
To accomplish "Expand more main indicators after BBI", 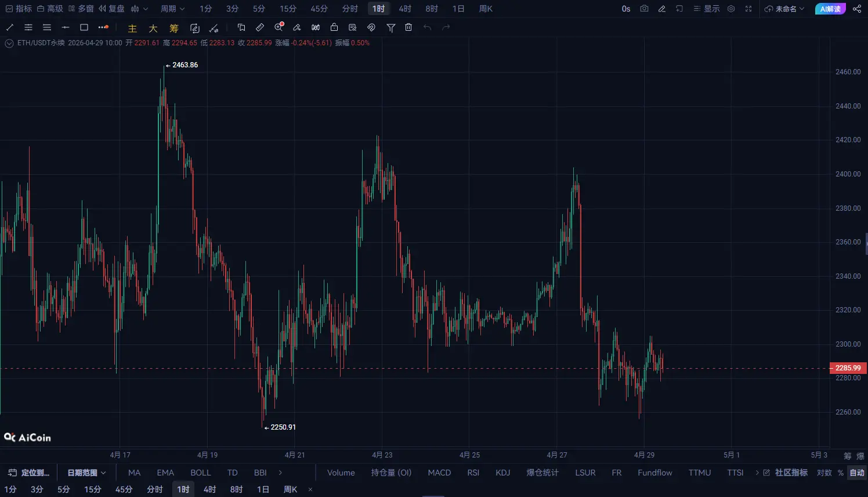I will coord(280,473).
